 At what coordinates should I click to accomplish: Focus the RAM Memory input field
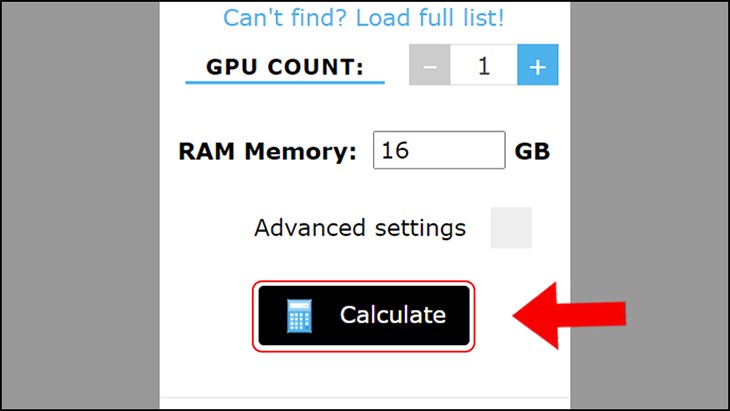[439, 150]
